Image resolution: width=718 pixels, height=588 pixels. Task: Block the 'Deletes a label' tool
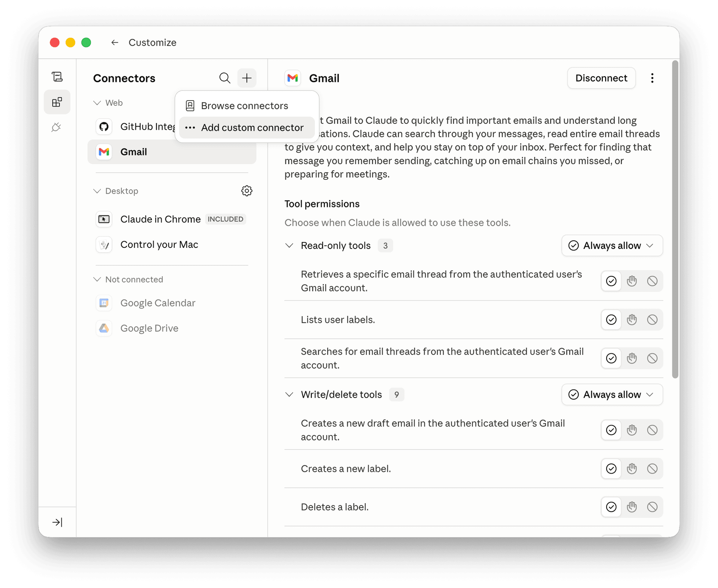[652, 507]
